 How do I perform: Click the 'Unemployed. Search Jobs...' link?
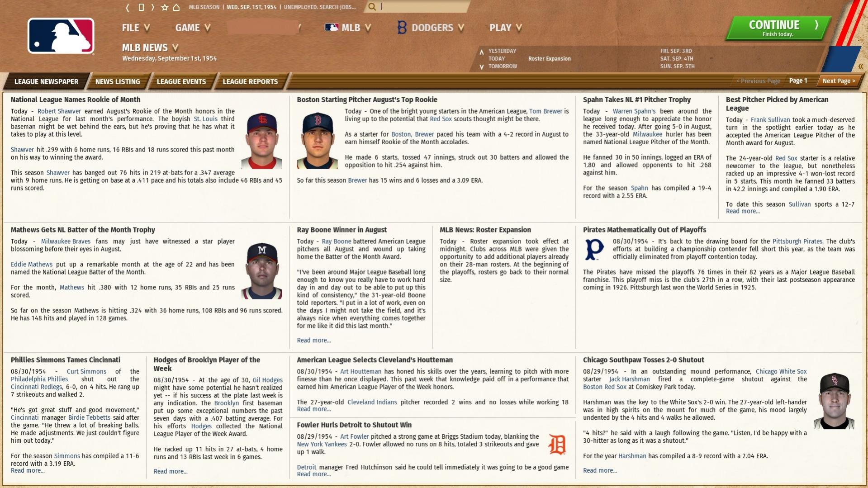319,7
